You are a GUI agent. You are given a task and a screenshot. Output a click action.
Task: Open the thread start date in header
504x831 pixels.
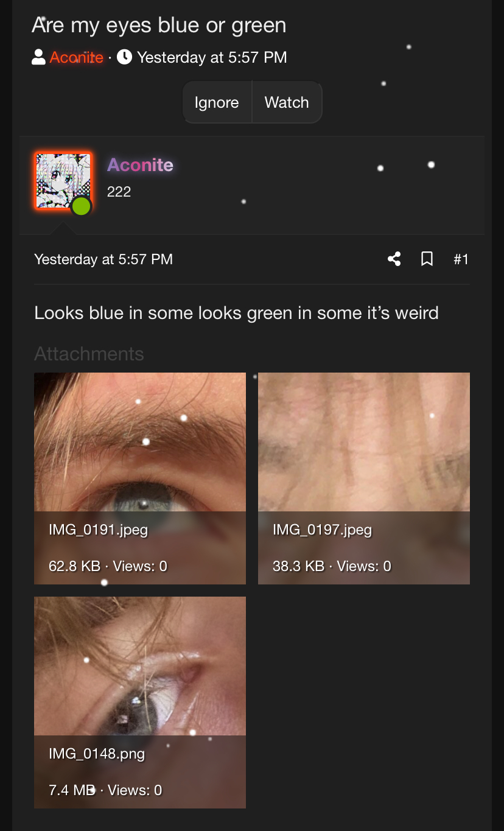(212, 57)
